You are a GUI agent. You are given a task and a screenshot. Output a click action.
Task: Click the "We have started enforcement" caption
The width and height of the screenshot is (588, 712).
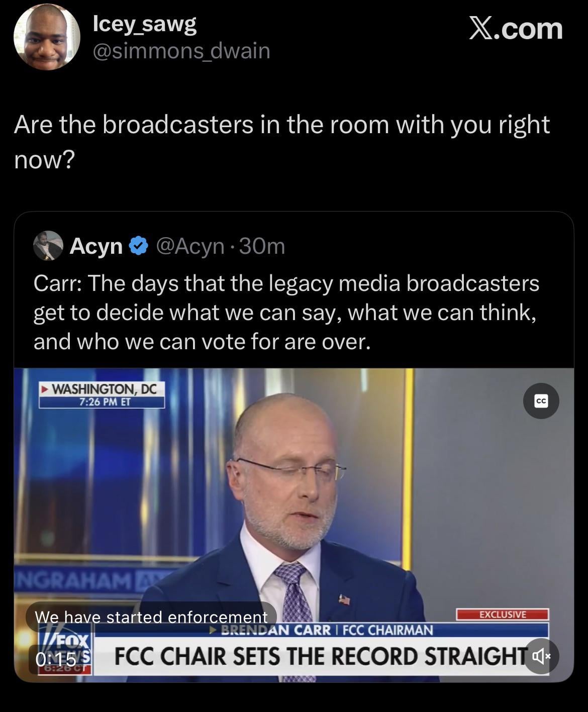point(151,617)
